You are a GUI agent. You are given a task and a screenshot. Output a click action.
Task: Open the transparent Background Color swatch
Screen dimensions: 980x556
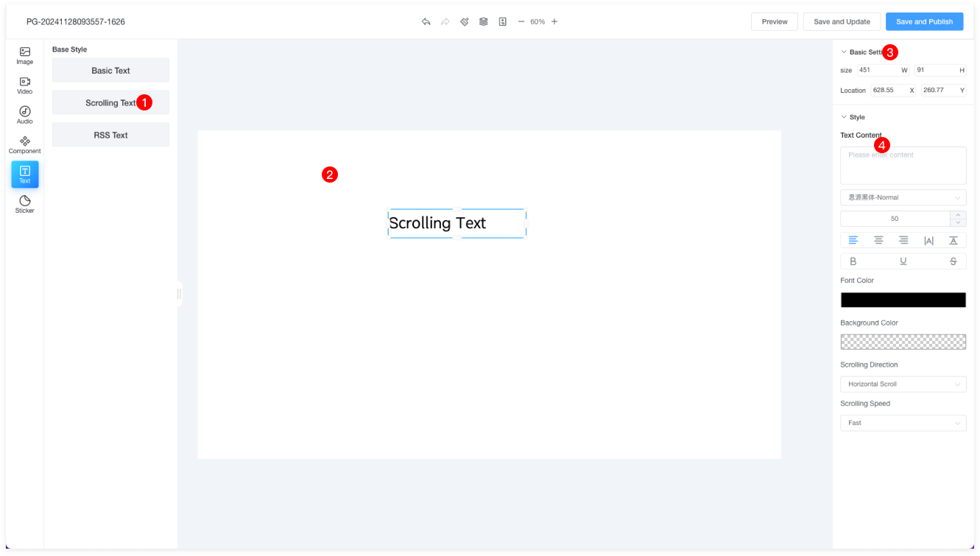(903, 342)
